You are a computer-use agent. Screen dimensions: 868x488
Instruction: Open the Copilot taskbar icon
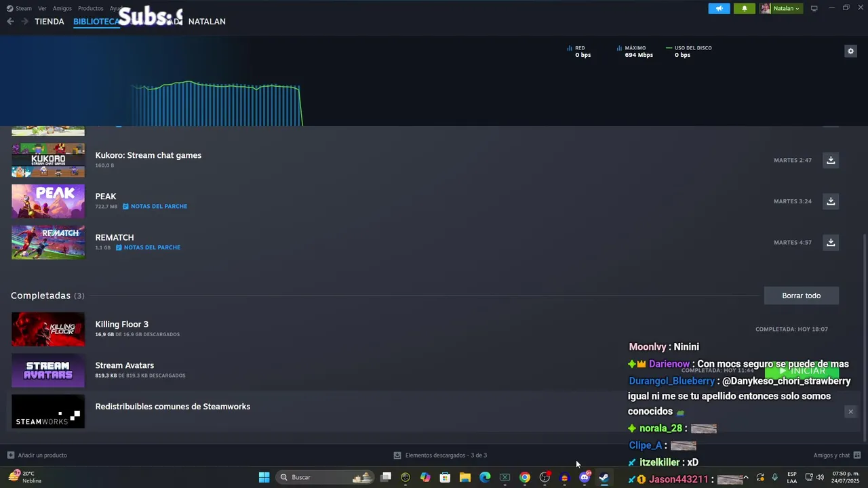coord(425,477)
